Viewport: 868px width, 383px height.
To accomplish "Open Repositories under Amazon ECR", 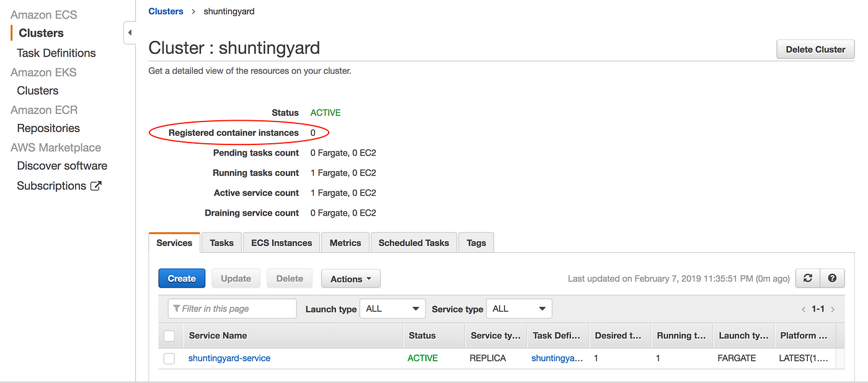I will coord(48,128).
